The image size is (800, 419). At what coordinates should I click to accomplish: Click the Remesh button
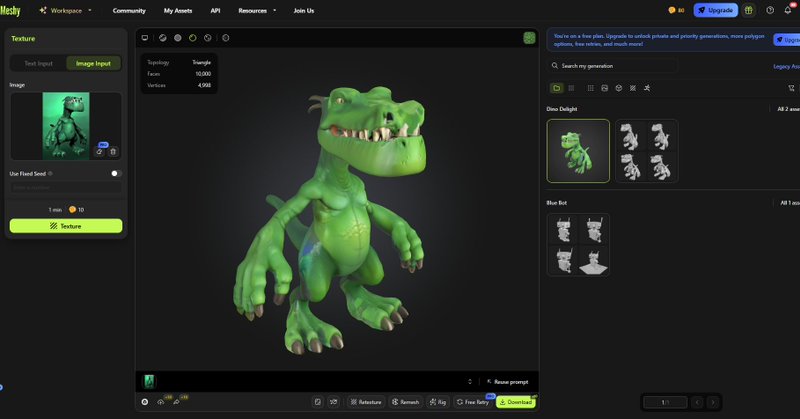(406, 402)
